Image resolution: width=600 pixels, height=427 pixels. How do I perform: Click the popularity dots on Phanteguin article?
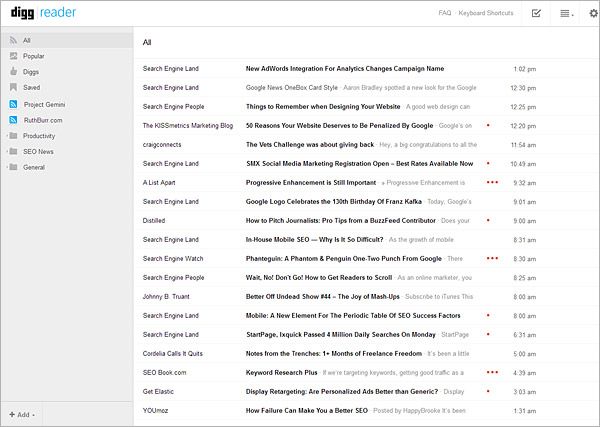(491, 258)
